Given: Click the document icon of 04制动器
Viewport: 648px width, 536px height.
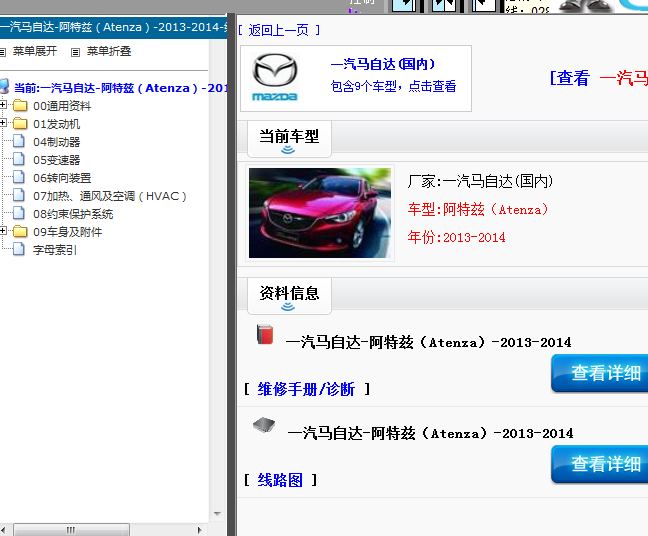Looking at the screenshot, I should point(19,141).
